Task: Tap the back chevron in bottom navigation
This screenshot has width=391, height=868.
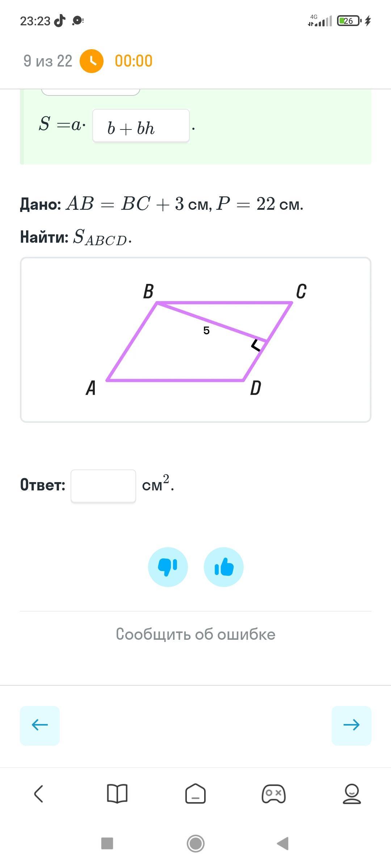Action: coord(39,794)
